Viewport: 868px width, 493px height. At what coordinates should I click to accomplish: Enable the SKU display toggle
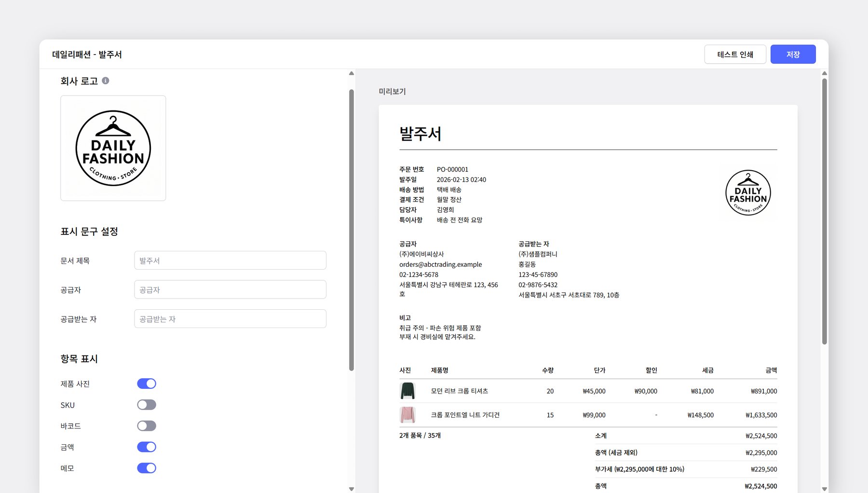coord(147,404)
